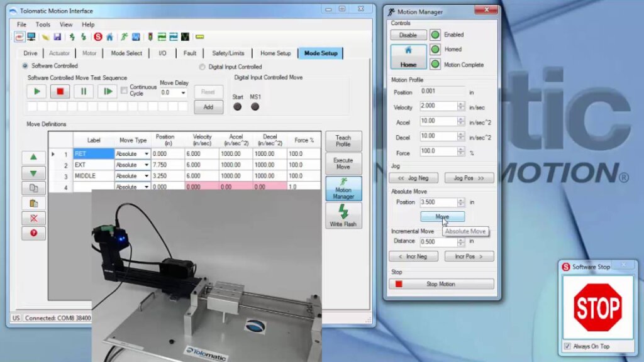Open the Tools menu
This screenshot has height=362, width=644.
[43, 25]
